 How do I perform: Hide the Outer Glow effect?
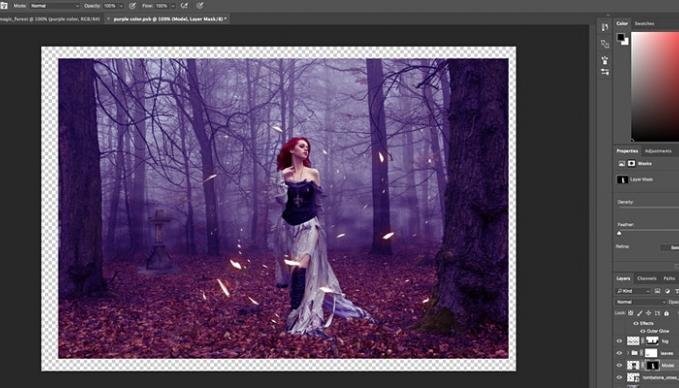[x=643, y=331]
